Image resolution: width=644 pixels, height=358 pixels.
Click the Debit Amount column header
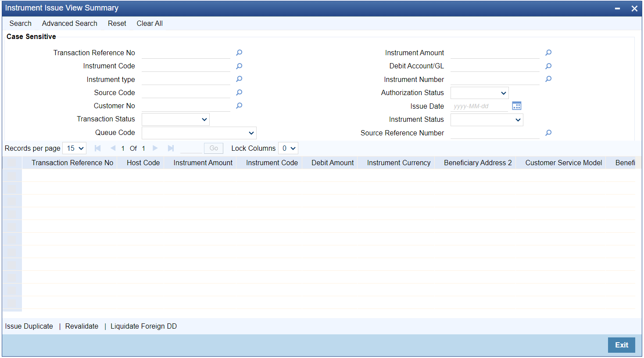click(333, 163)
